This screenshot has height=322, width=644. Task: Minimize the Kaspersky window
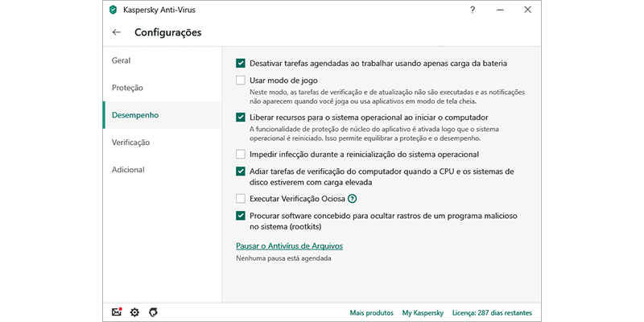tap(500, 10)
